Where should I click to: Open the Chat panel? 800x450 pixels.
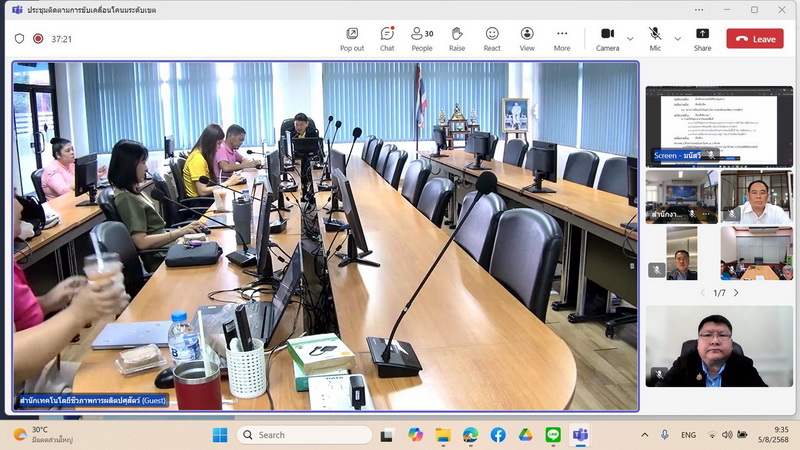387,39
